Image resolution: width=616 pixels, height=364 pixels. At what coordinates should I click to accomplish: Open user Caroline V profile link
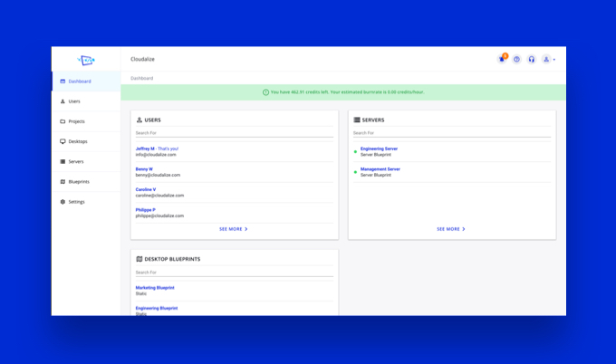146,189
